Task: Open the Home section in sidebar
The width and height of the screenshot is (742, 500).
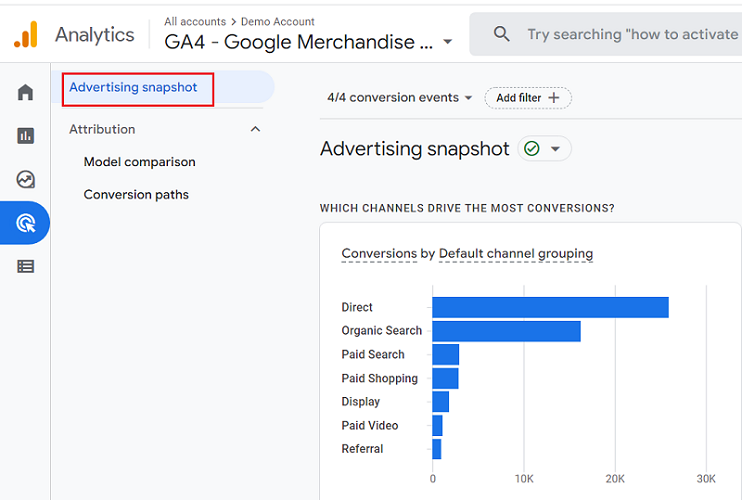Action: click(x=26, y=92)
